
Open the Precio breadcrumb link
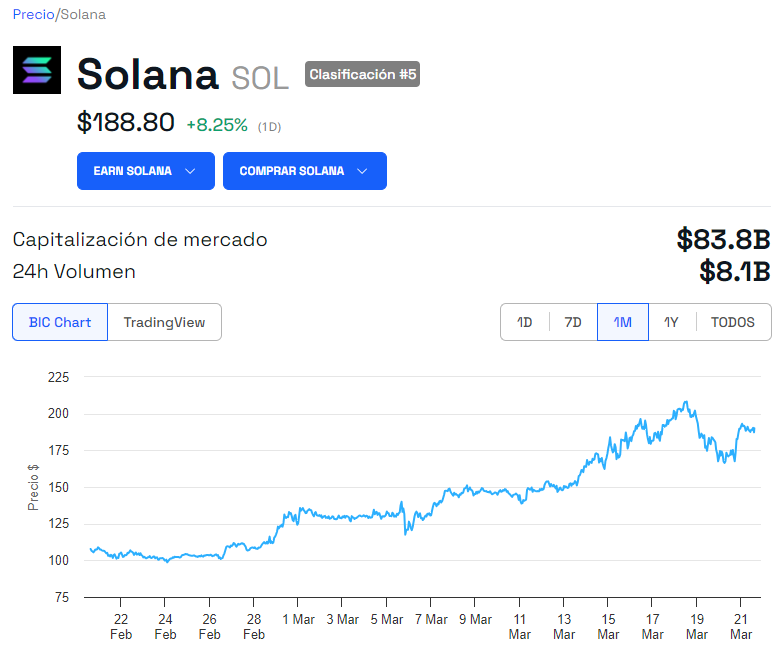[33, 14]
